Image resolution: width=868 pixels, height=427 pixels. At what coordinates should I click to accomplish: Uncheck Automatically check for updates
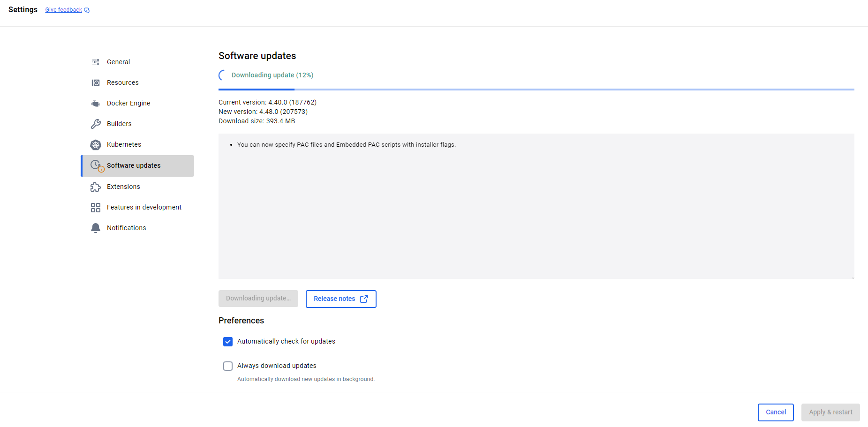point(228,342)
